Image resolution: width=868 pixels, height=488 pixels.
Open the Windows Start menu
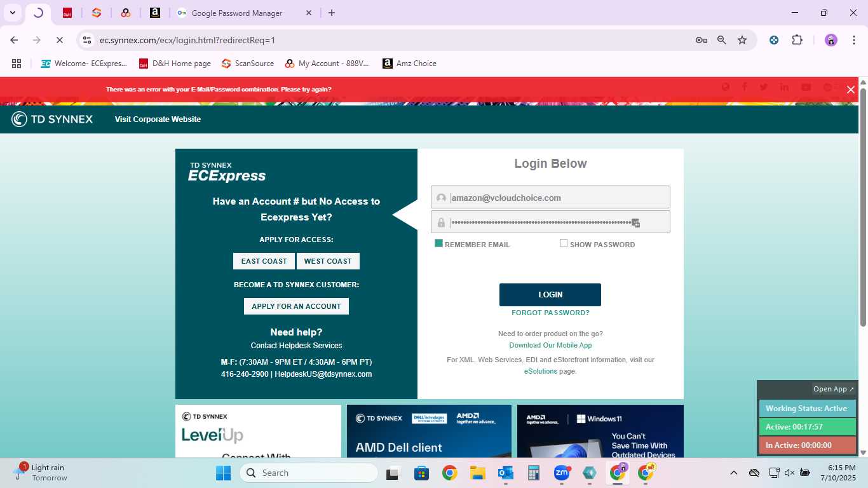tap(223, 473)
